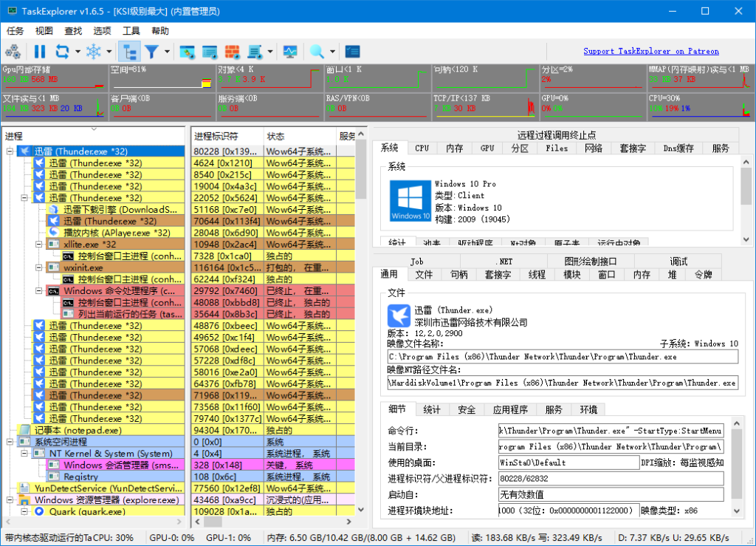The height and width of the screenshot is (546, 756).
Task: Click the 映像文件名称 path field
Action: (563, 357)
